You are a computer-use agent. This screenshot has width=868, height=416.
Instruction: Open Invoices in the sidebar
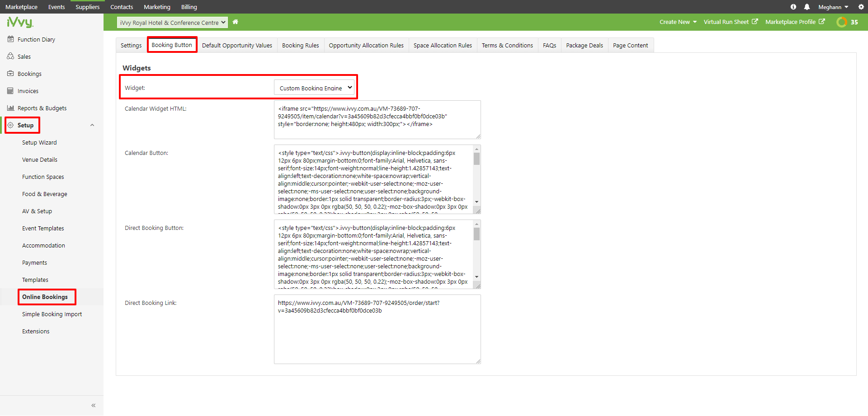(28, 91)
